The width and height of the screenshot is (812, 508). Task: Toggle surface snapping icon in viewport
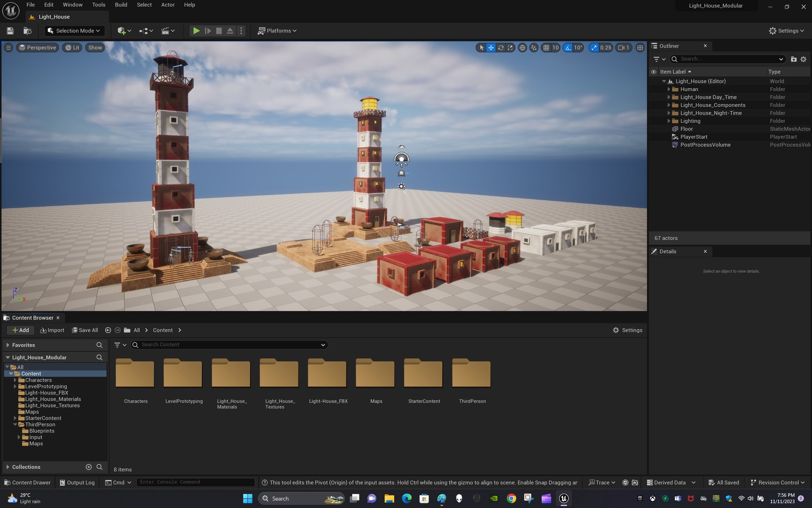534,48
